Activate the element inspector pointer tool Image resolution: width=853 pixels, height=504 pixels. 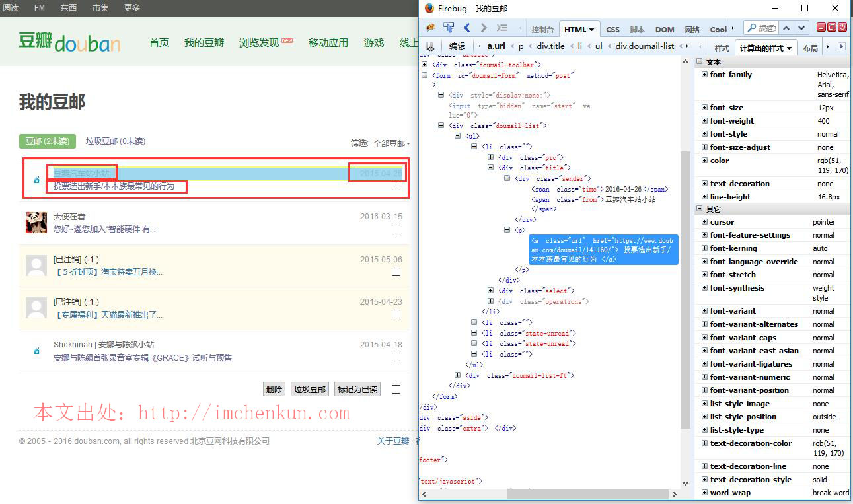(449, 28)
